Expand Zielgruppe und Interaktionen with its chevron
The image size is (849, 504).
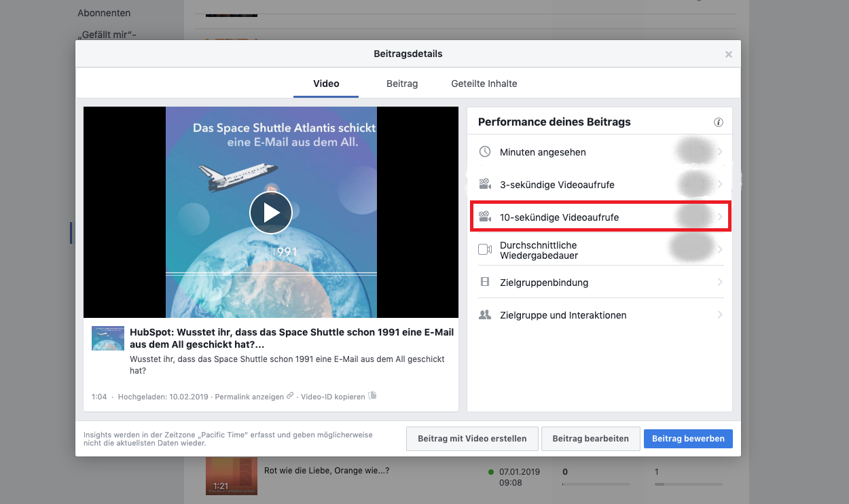point(720,314)
